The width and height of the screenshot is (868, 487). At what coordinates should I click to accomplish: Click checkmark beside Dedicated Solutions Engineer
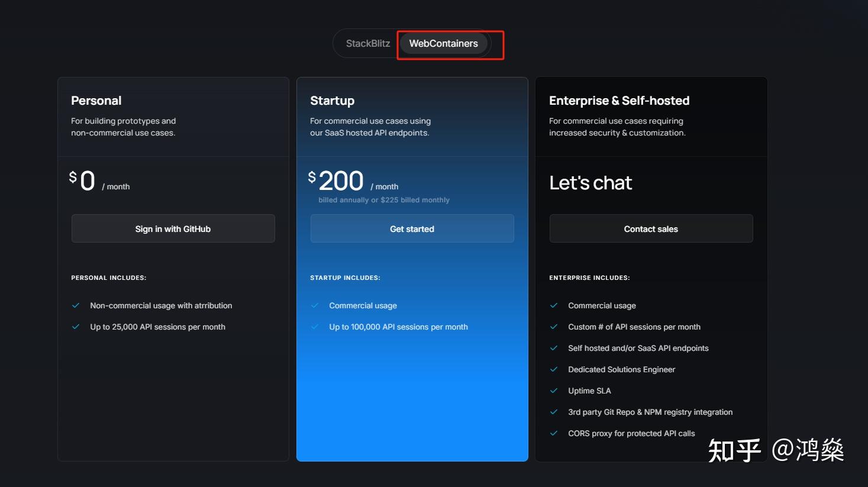point(554,370)
